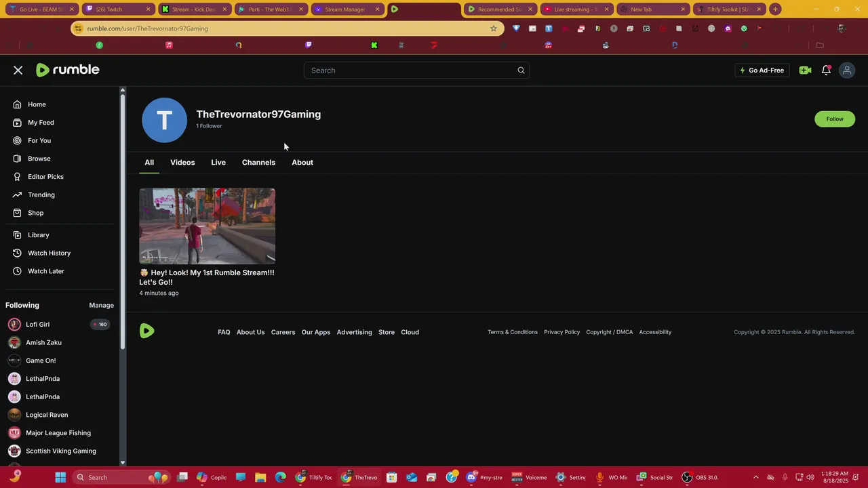868x488 pixels.
Task: Open Watch History in sidebar
Action: [49, 253]
